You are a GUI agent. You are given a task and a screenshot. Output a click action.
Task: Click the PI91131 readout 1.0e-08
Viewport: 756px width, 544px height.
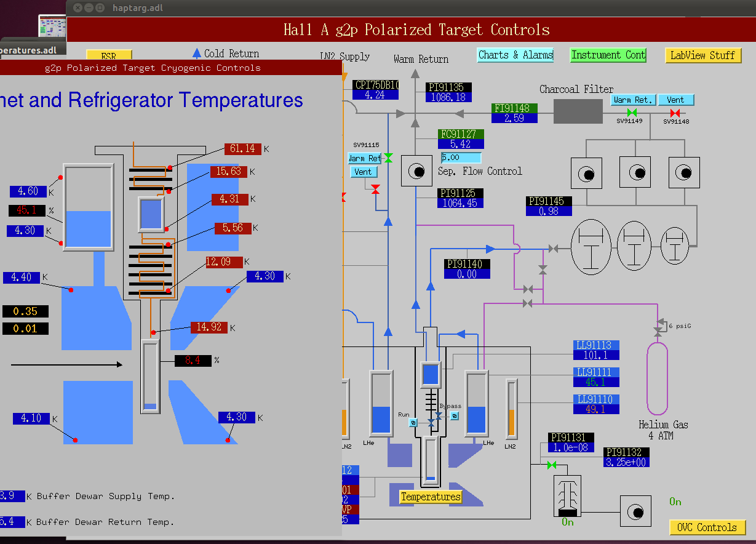571,447
